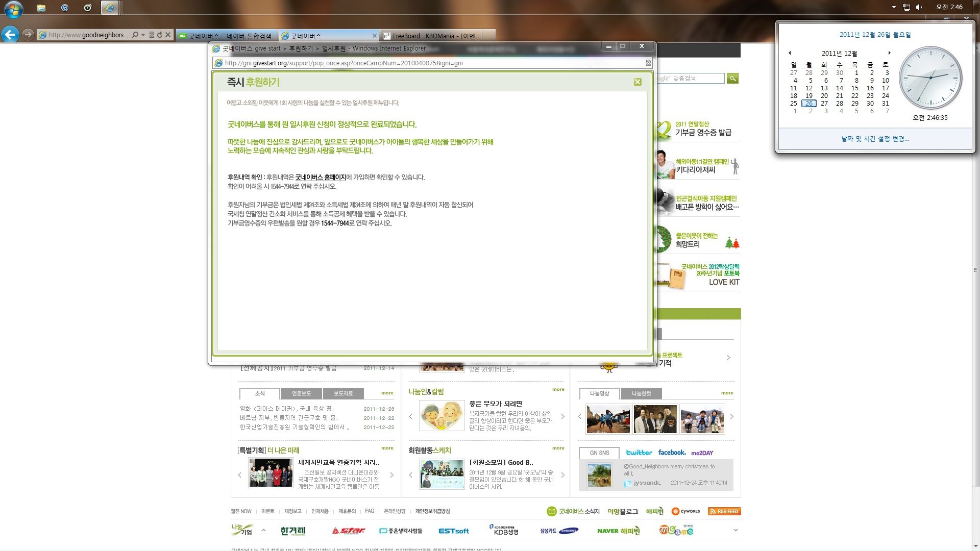This screenshot has width=980, height=551.
Task: Open the RSS FEED icon button
Action: coord(724,511)
